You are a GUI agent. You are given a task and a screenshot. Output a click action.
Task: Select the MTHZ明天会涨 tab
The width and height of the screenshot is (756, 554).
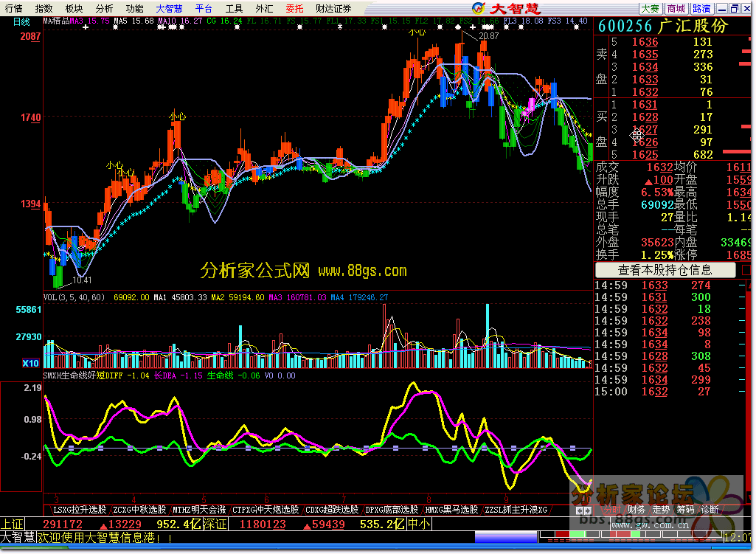(x=199, y=510)
